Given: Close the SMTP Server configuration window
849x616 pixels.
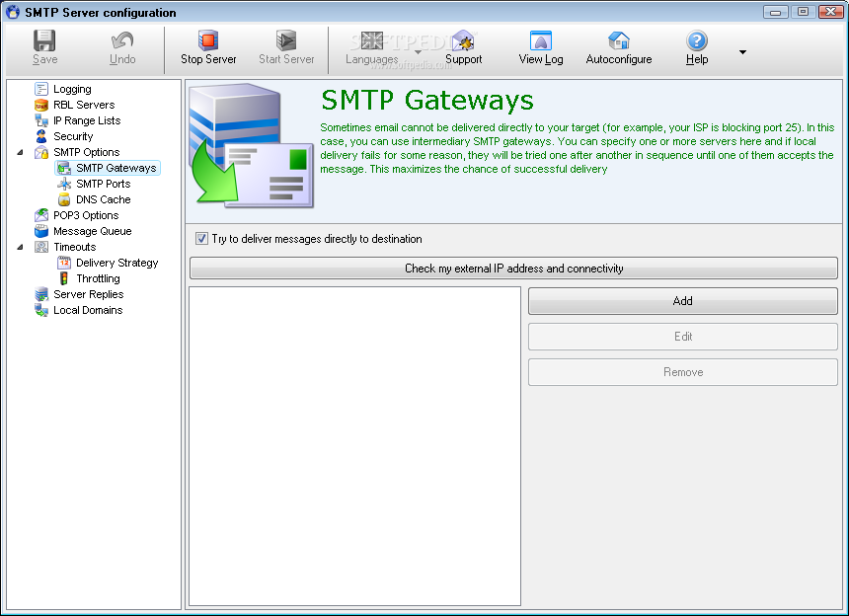Looking at the screenshot, I should tap(830, 12).
